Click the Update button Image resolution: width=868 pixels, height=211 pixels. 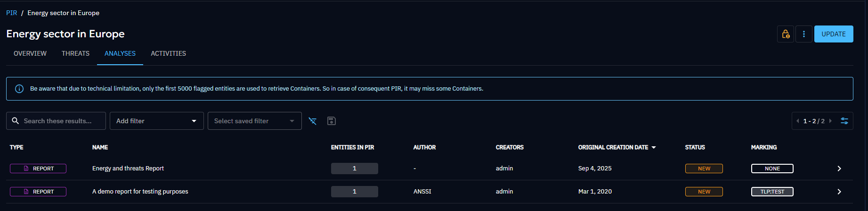pyautogui.click(x=833, y=34)
